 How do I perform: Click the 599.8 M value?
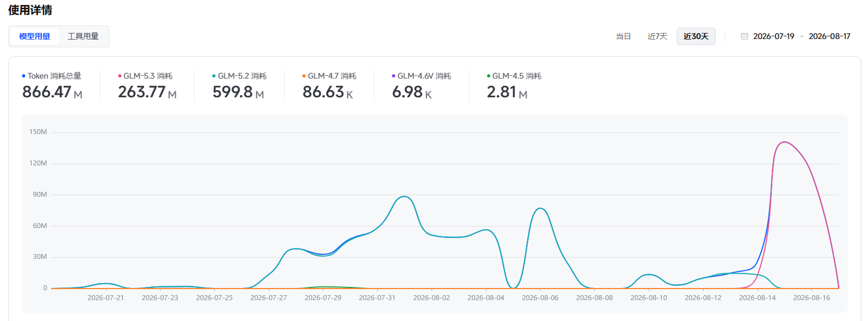(x=239, y=92)
